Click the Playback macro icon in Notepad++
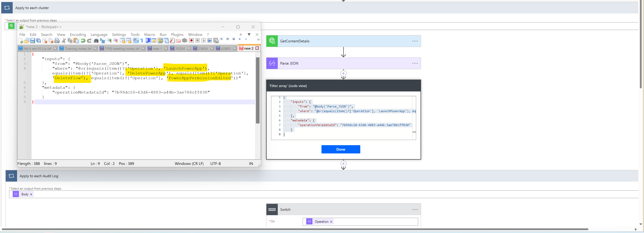 (204, 41)
